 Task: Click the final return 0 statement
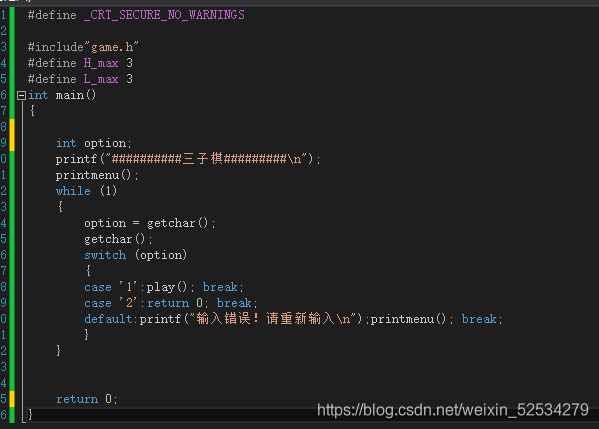click(x=86, y=399)
